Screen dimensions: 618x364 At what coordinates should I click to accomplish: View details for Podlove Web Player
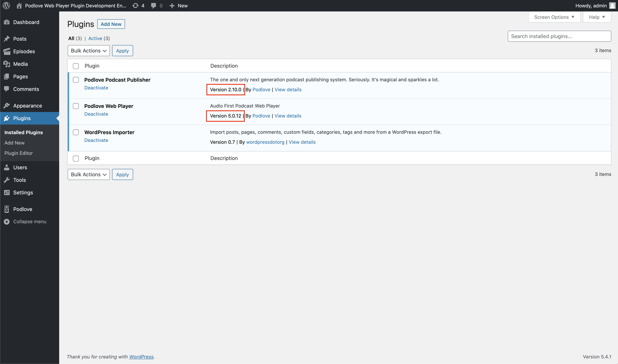click(288, 116)
